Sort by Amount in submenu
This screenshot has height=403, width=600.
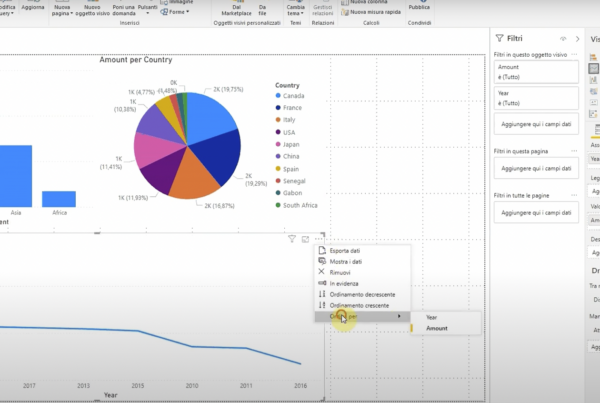click(x=446, y=328)
